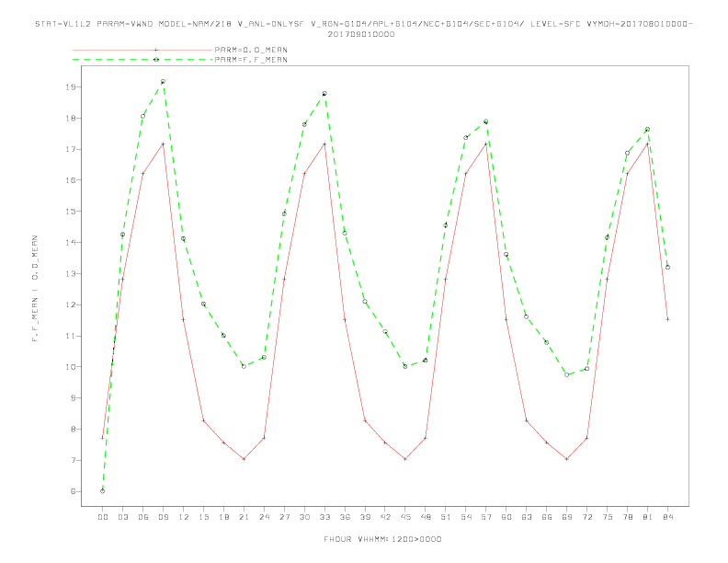Click x-axis tick label 81
Viewport: 728px width, 563px height.
tap(648, 517)
